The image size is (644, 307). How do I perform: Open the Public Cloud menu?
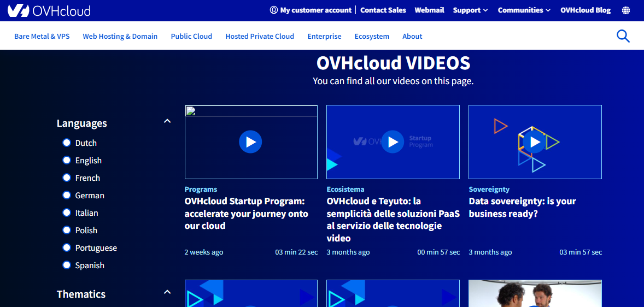(x=191, y=36)
